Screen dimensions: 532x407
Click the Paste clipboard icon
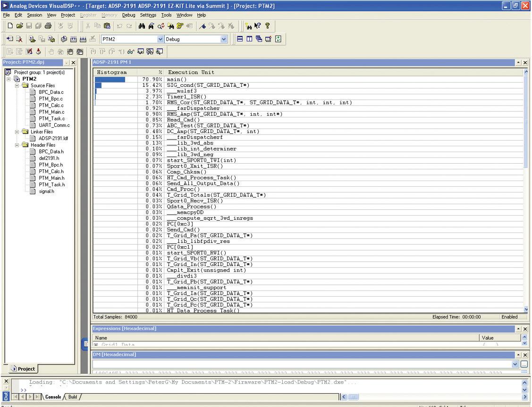point(107,26)
